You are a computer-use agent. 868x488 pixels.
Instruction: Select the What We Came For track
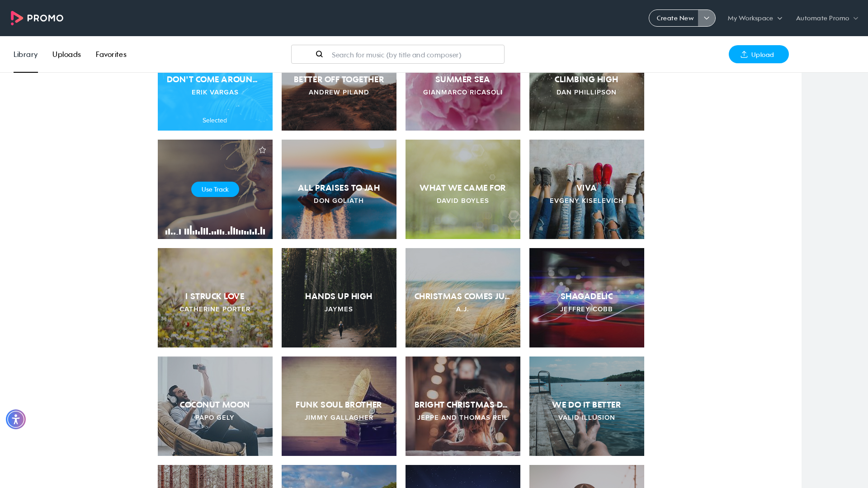(463, 189)
